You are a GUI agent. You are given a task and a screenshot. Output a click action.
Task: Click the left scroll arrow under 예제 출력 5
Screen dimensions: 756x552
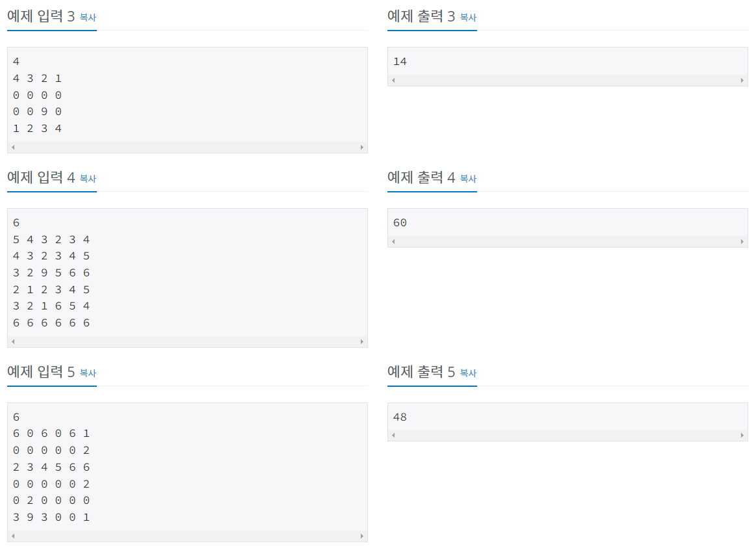393,434
